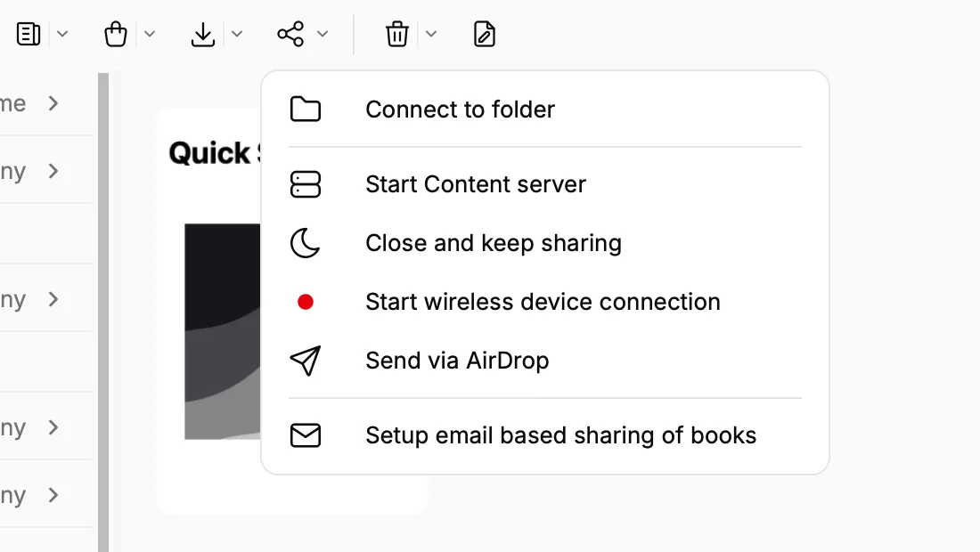Click the Quick heading in the book panel

[x=209, y=153]
